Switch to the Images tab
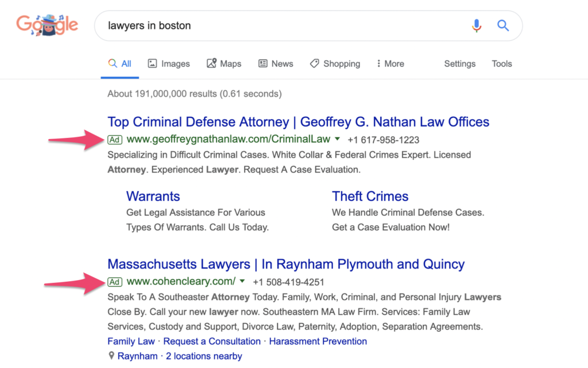 169,64
